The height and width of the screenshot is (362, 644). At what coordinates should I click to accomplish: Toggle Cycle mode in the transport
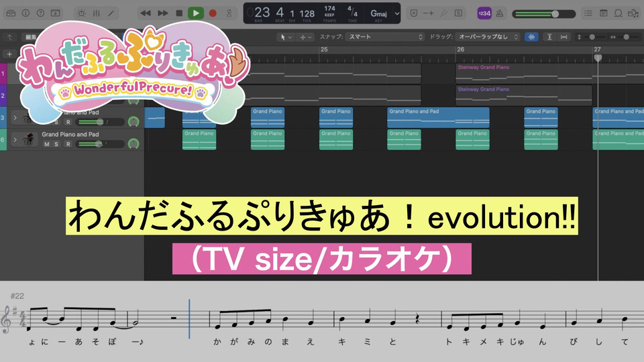pyautogui.click(x=229, y=13)
